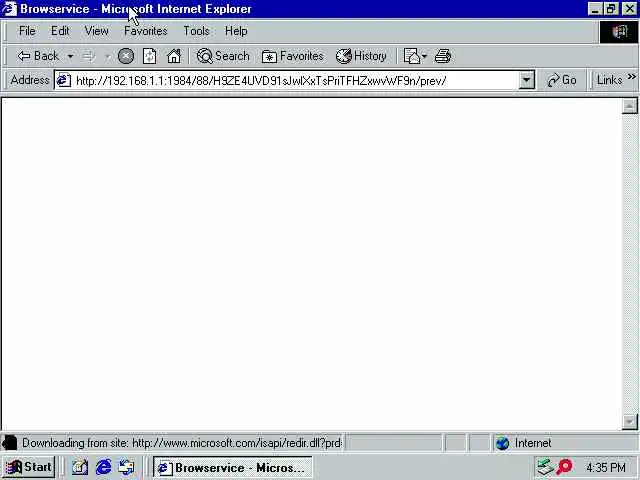Click the page icon in Address bar
The width and height of the screenshot is (640, 480).
tap(64, 80)
